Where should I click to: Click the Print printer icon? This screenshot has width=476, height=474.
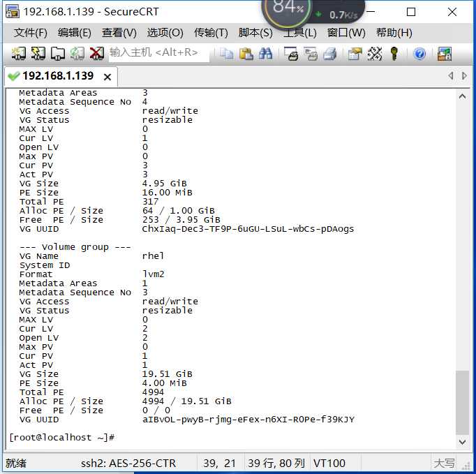(330, 54)
